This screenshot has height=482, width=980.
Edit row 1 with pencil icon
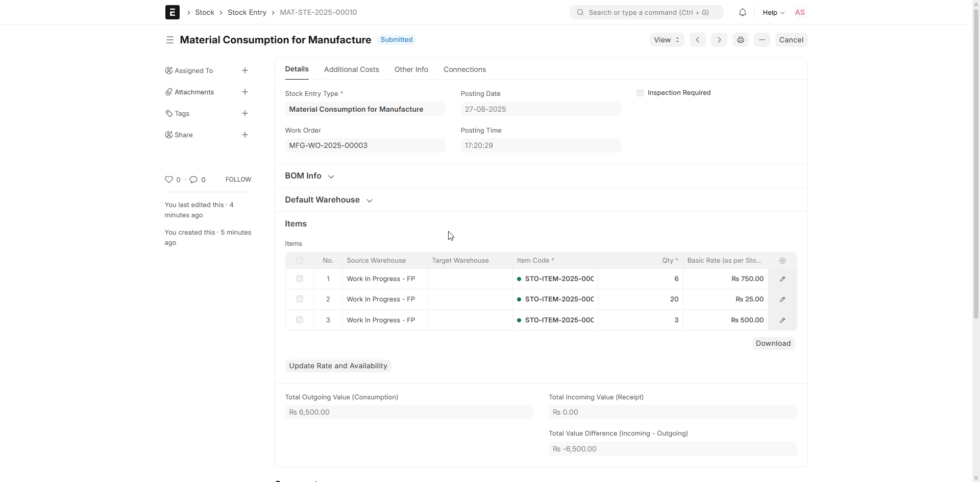pos(782,279)
